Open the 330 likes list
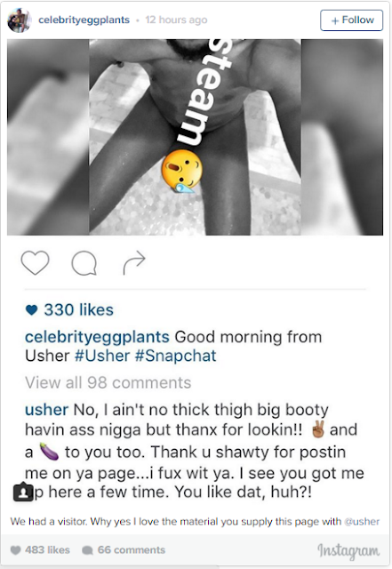The width and height of the screenshot is (392, 569). 78,310
